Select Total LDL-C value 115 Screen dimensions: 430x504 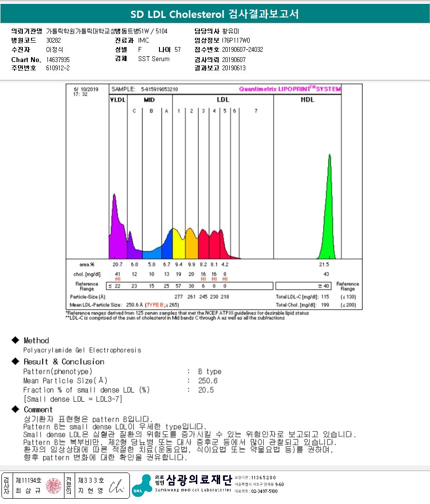click(325, 297)
